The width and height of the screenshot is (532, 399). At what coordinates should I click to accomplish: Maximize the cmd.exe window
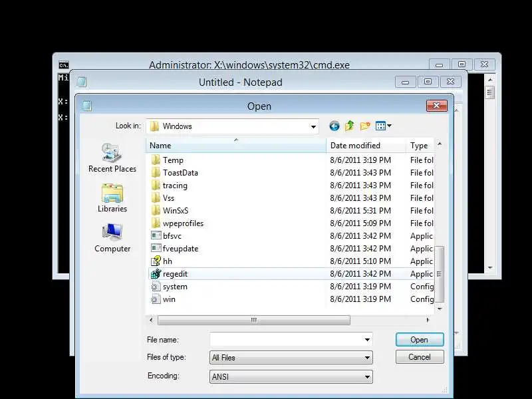tap(462, 64)
